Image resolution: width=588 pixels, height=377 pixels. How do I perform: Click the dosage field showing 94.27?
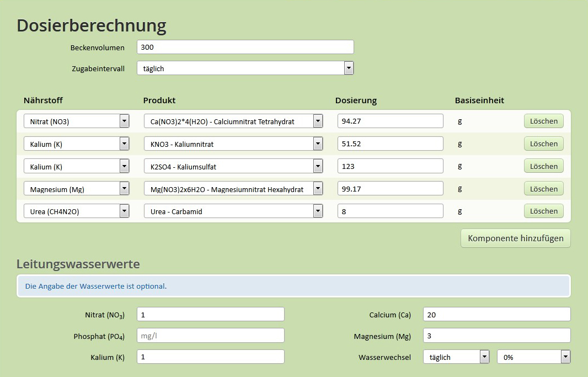(x=390, y=121)
